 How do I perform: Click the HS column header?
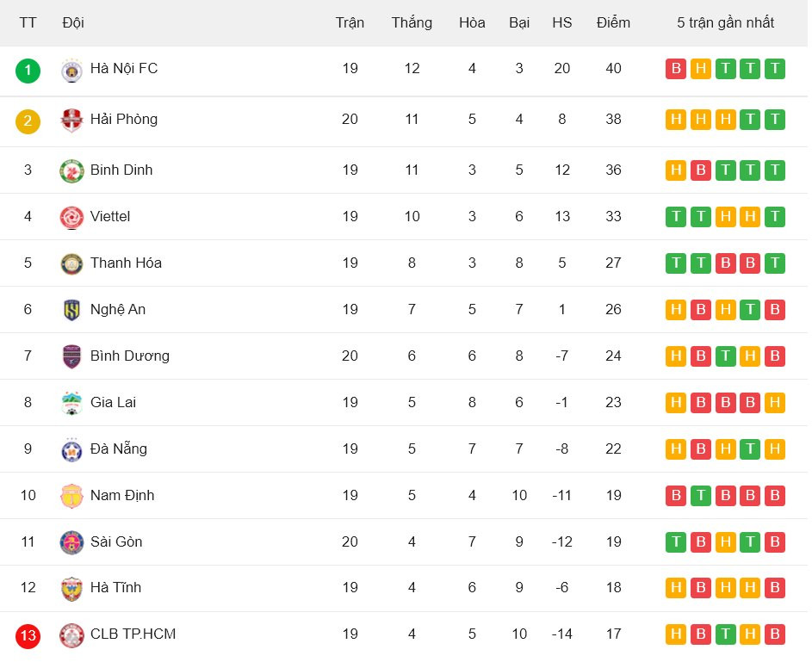562,22
